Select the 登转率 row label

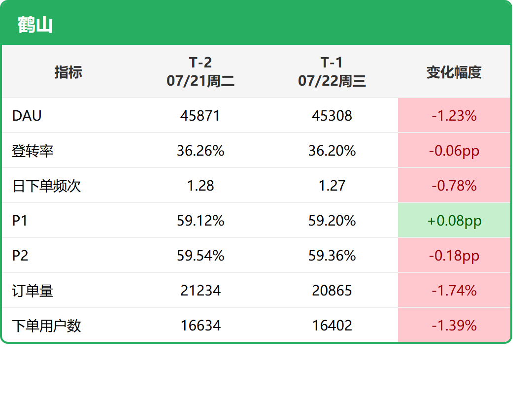click(x=33, y=151)
